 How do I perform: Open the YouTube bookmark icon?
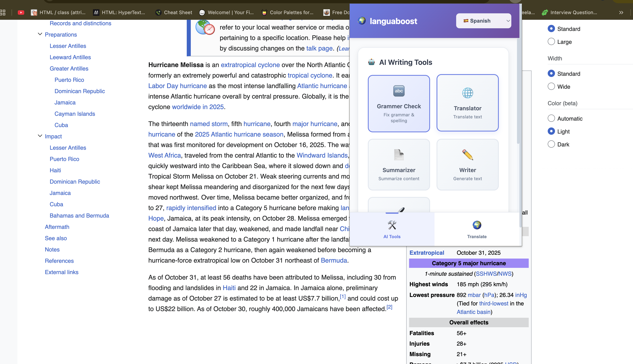pos(21,12)
